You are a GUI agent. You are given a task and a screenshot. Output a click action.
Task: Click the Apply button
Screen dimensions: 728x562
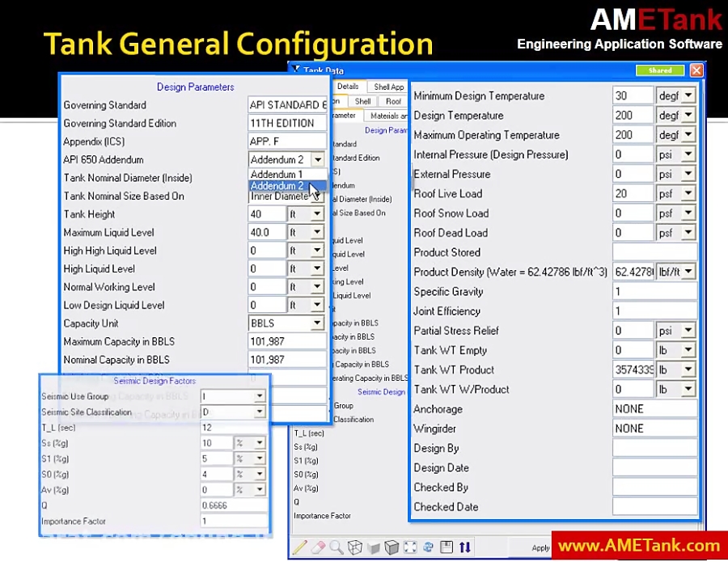540,547
